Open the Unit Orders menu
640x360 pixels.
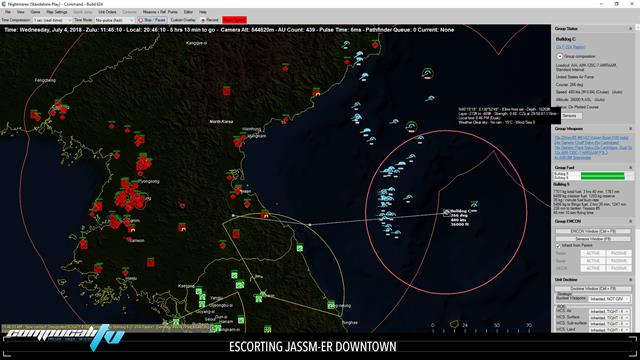107,12
